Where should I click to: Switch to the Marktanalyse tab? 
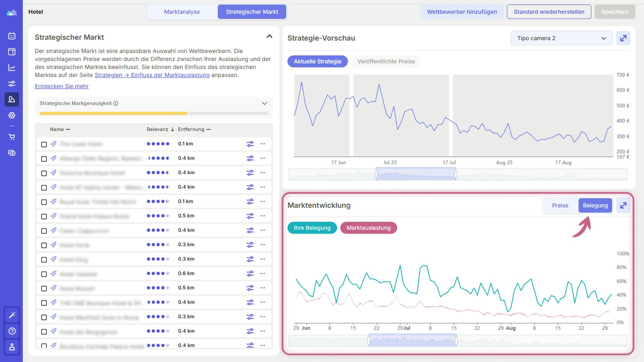182,12
